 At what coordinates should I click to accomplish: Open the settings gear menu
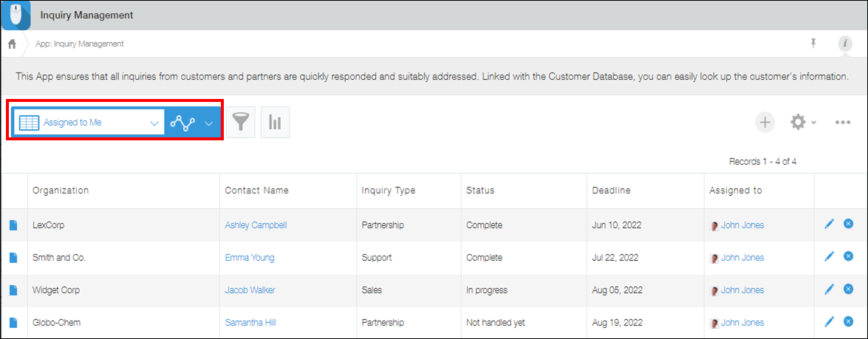point(802,123)
